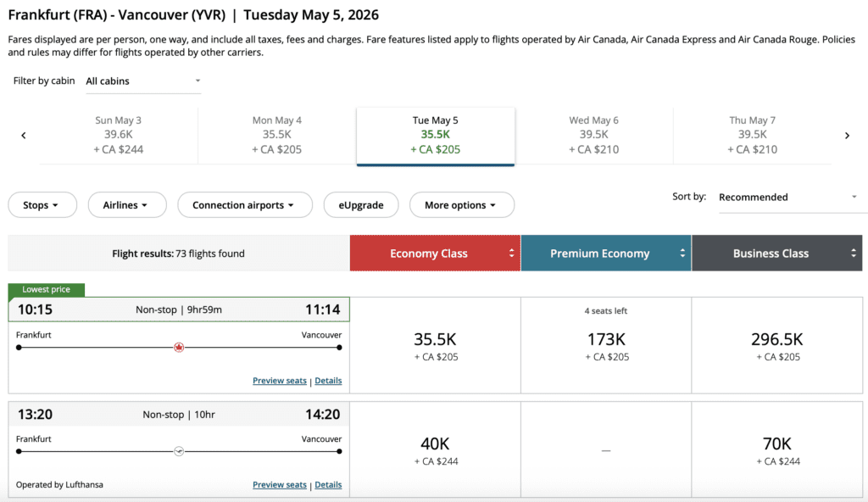Expand More options filter

point(461,205)
